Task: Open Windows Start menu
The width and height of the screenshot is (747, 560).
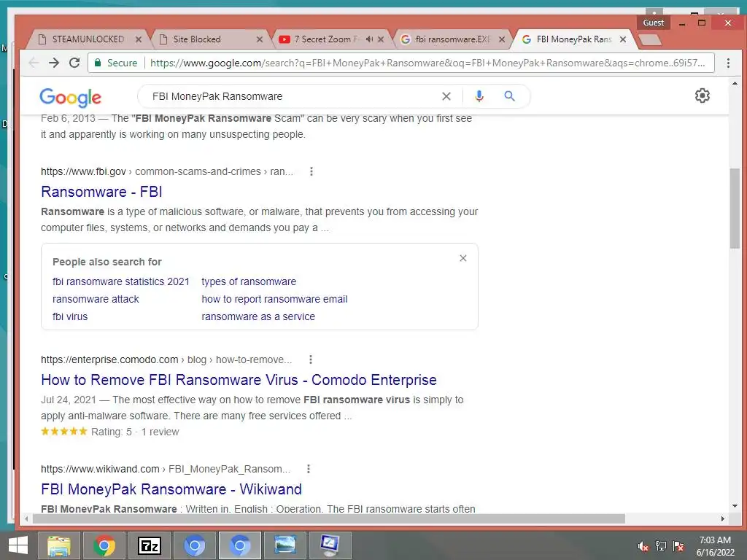Action: point(18,545)
